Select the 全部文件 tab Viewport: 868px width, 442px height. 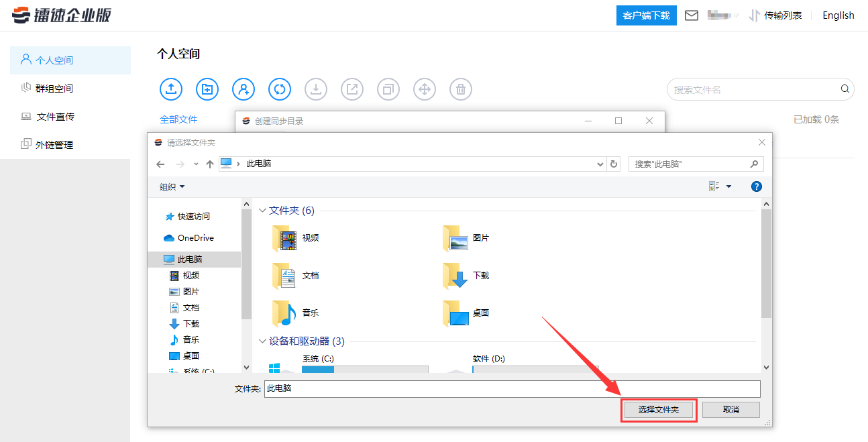pyautogui.click(x=178, y=119)
